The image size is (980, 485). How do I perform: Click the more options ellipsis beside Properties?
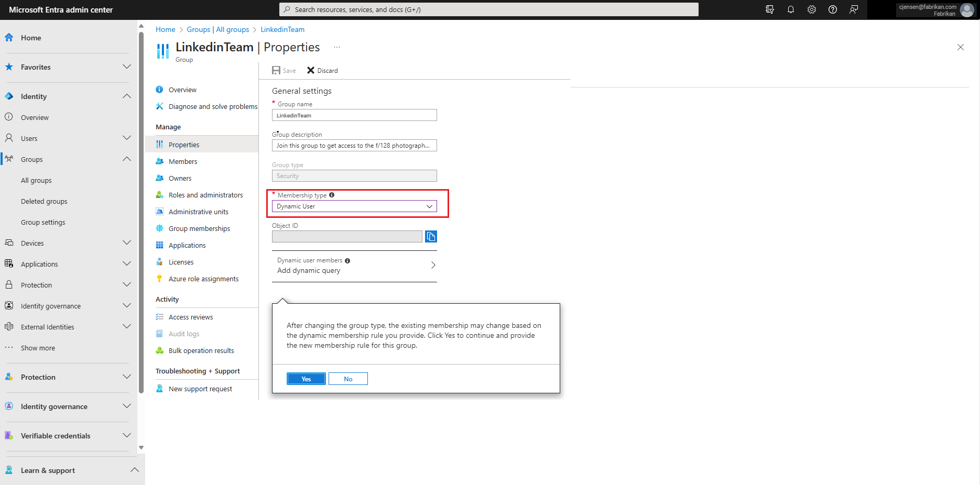pos(337,47)
